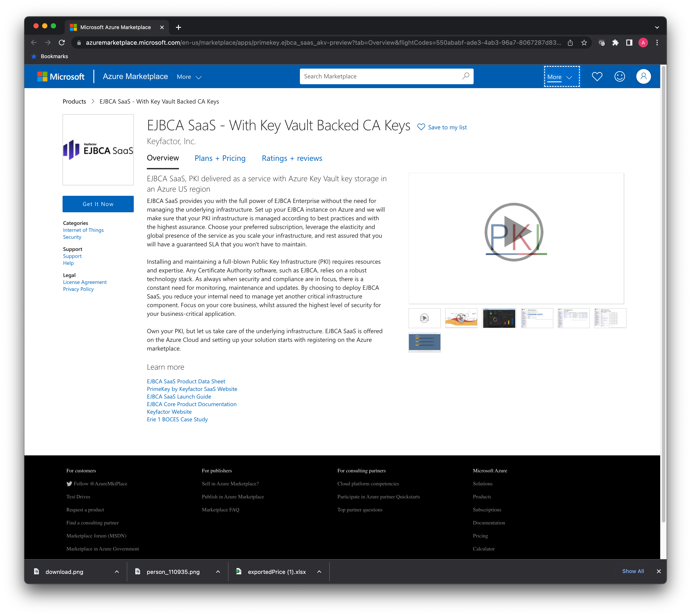Click the share page icon in address bar

[570, 43]
